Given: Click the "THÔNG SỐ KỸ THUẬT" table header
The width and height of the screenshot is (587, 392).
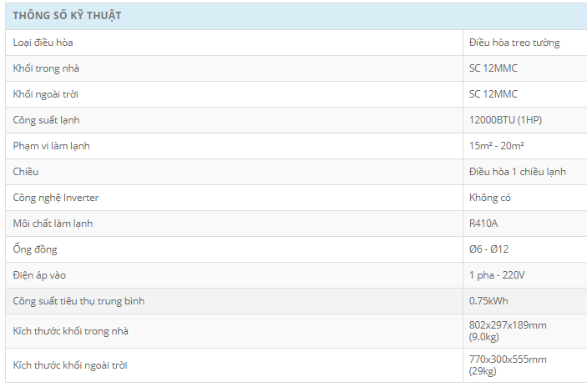Looking at the screenshot, I should (67, 16).
